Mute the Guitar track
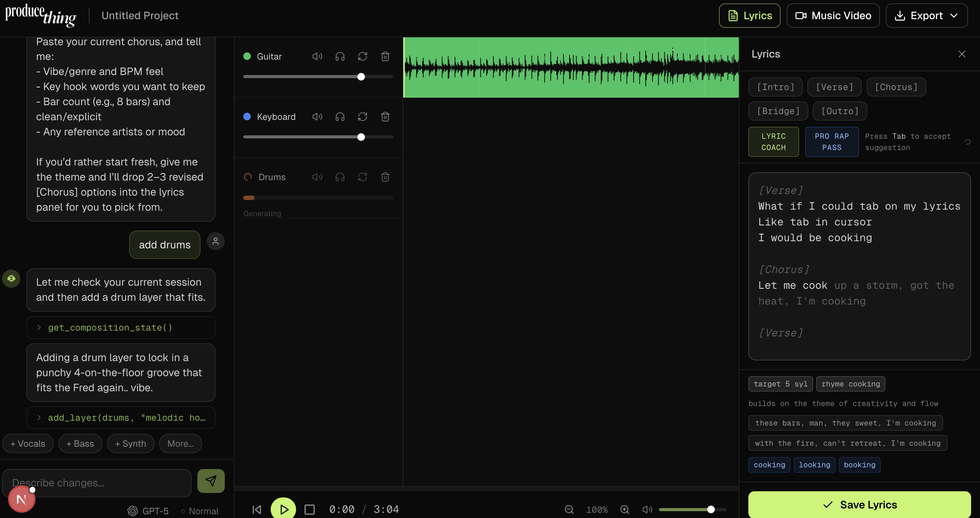980x518 pixels. click(x=317, y=56)
